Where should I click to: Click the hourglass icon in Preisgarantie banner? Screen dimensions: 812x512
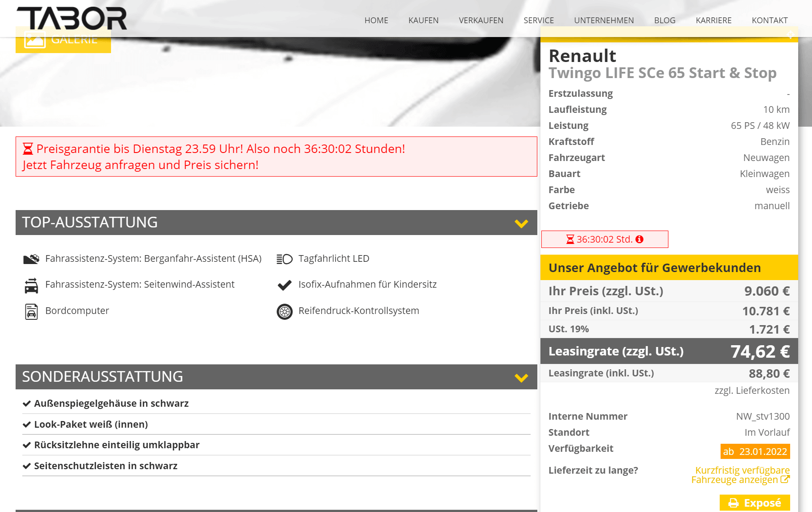[x=28, y=149]
